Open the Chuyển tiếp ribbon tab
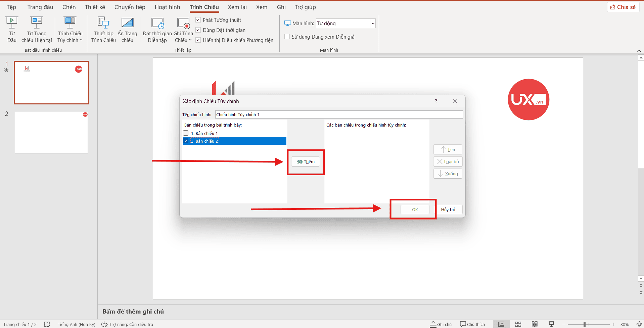 point(130,7)
